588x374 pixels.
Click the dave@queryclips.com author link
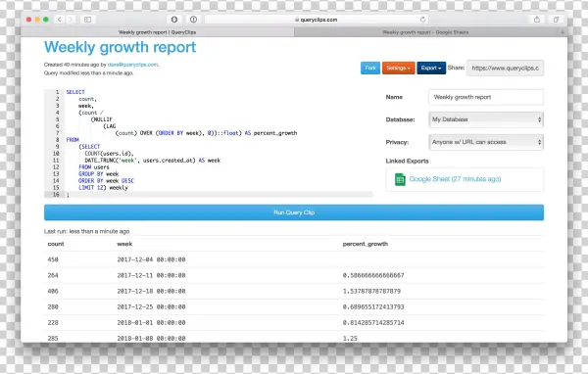coord(132,65)
